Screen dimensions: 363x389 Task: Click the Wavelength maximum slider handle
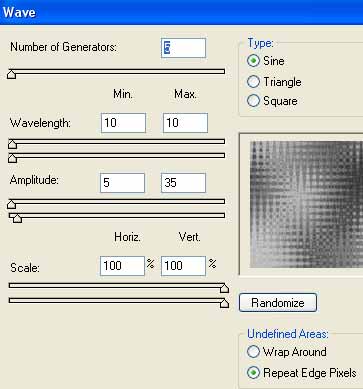[12, 158]
